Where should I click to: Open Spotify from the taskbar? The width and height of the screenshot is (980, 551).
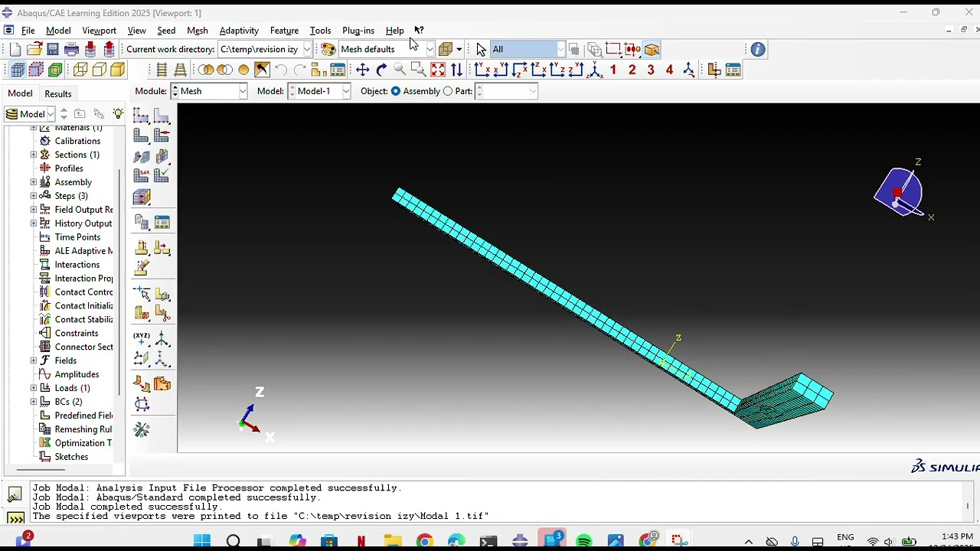pyautogui.click(x=583, y=542)
